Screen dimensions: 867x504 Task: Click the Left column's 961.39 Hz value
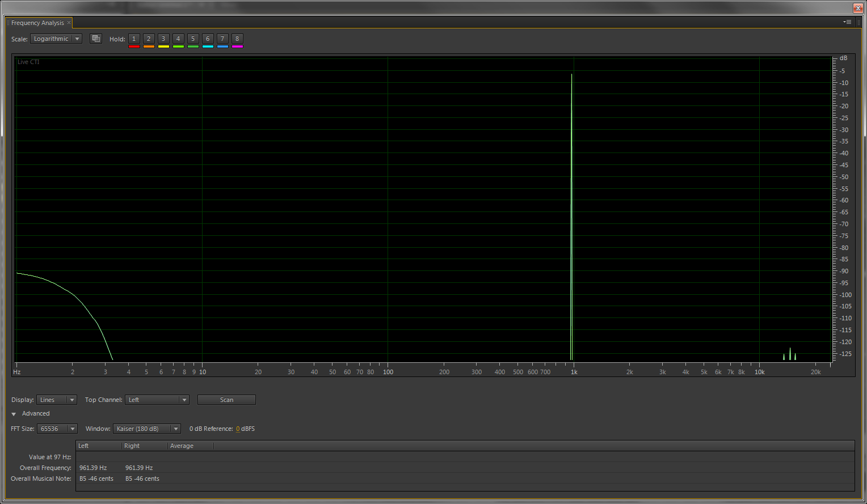(93, 468)
